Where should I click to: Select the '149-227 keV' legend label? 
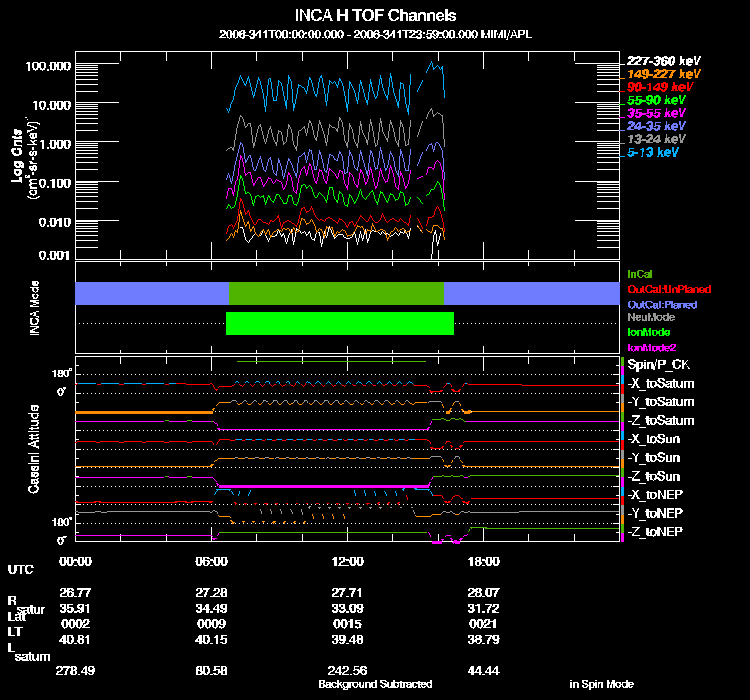(x=663, y=74)
